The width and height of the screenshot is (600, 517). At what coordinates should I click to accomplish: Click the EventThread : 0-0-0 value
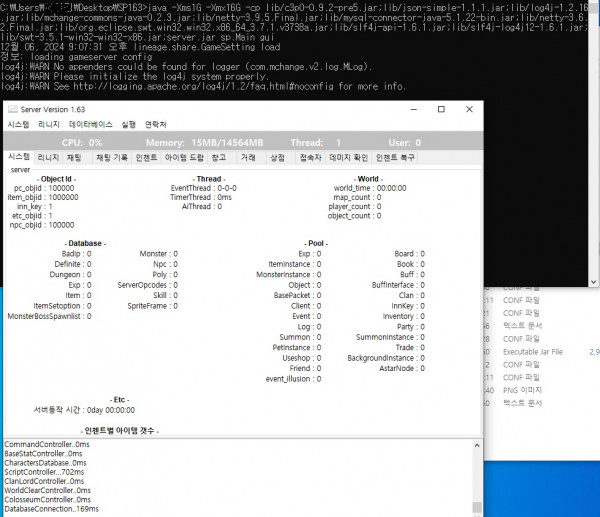point(204,188)
